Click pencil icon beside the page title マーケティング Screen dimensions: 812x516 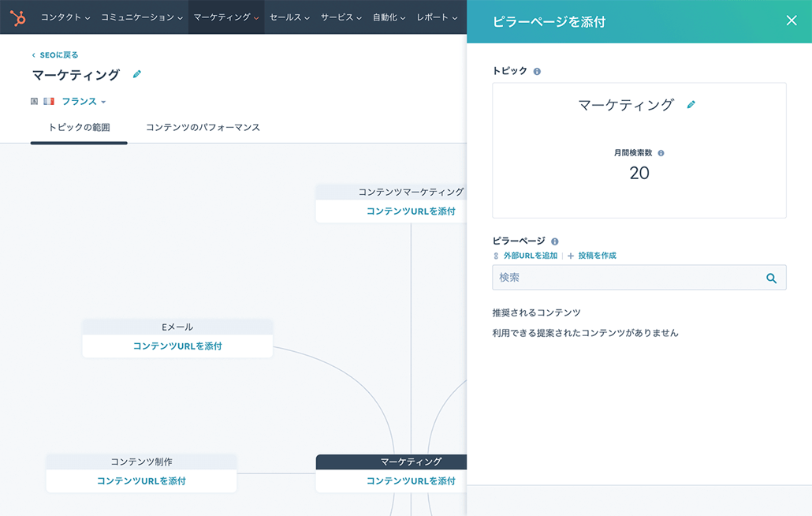point(137,74)
